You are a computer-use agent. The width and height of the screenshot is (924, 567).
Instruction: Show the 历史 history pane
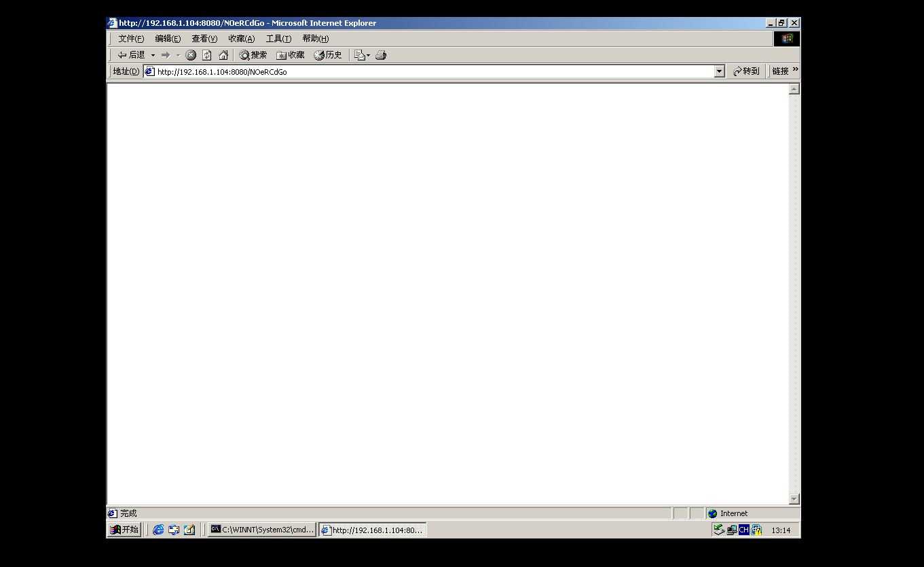328,55
